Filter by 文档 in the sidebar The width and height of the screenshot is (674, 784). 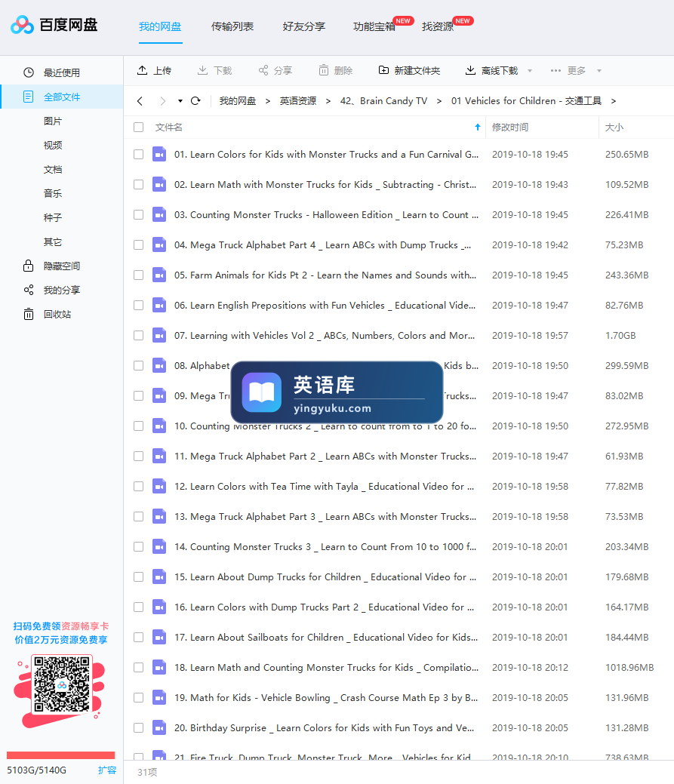click(x=53, y=170)
